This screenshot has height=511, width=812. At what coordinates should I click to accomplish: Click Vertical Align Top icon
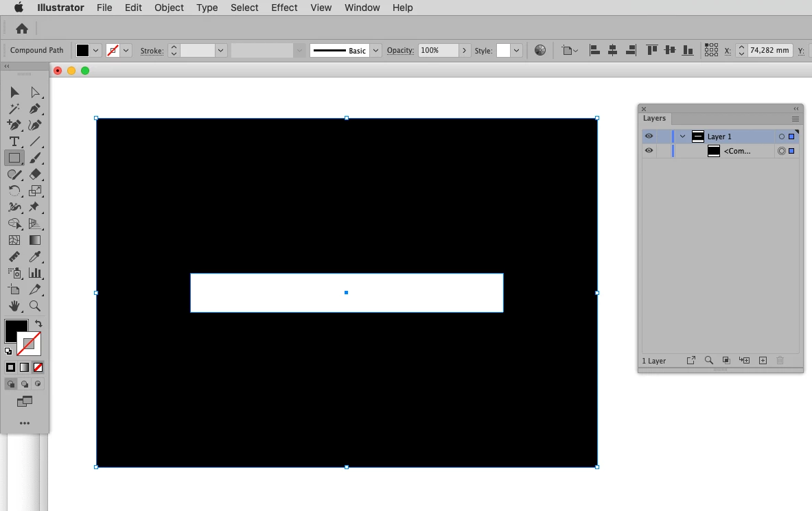pyautogui.click(x=651, y=50)
